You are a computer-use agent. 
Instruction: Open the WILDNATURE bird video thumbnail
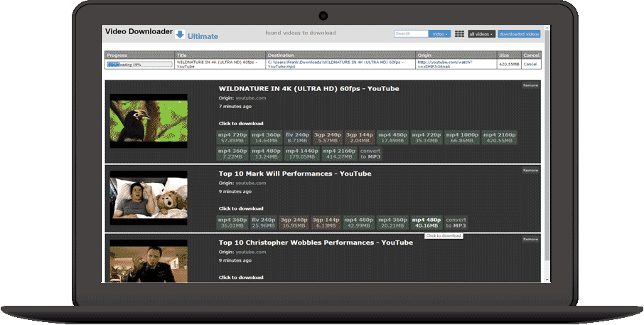click(149, 121)
